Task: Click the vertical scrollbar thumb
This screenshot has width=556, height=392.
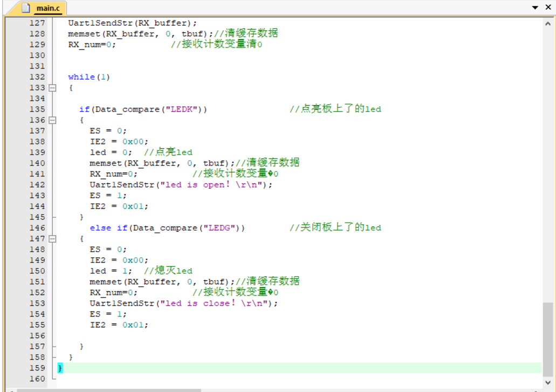Action: (x=547, y=339)
